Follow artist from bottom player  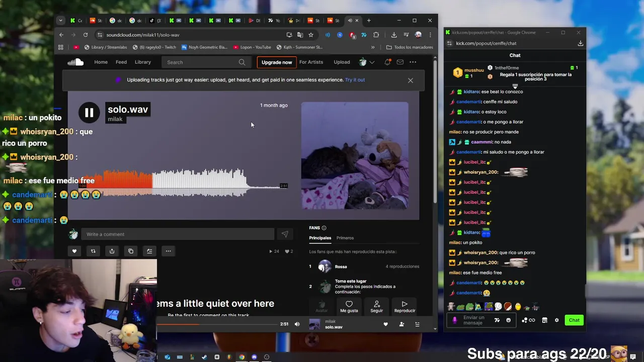(401, 324)
